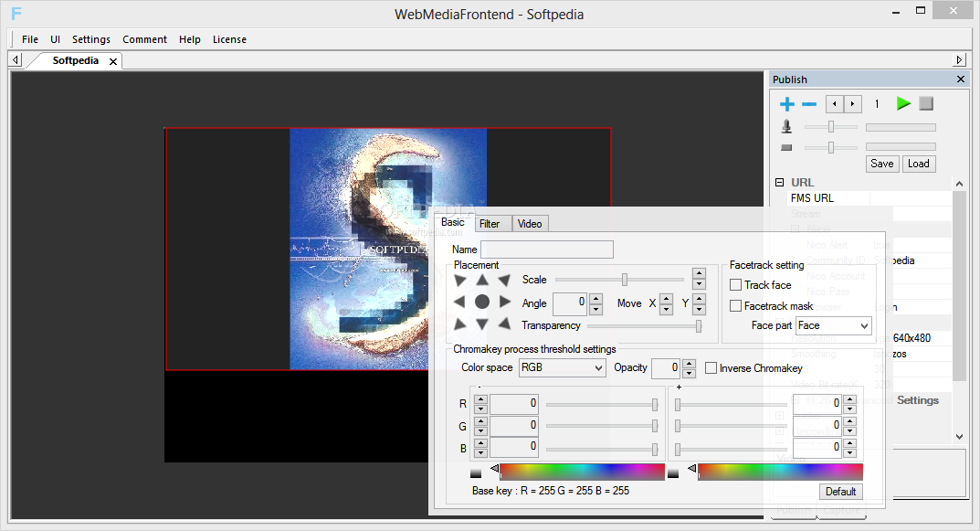Click the microphone icon in Publish panel
This screenshot has width=980, height=531.
[786, 127]
